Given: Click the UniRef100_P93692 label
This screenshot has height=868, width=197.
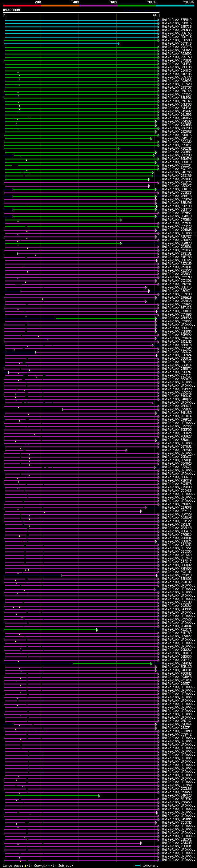Looking at the screenshot, I should click(177, 54).
